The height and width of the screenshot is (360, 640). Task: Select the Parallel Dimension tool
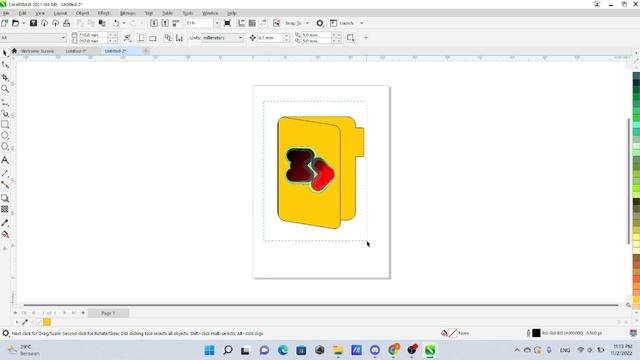[x=5, y=174]
